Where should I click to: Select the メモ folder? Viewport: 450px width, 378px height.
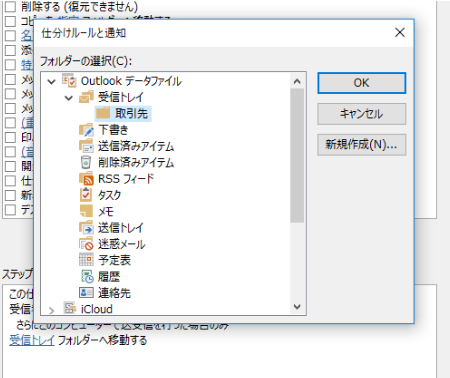click(106, 212)
